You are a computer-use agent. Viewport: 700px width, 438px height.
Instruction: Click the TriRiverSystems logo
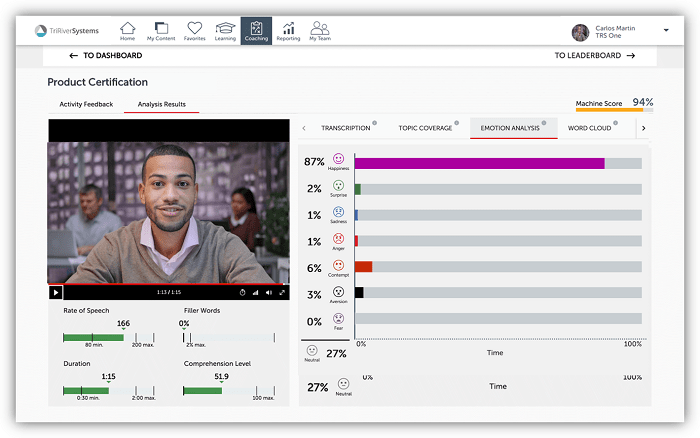(67, 31)
